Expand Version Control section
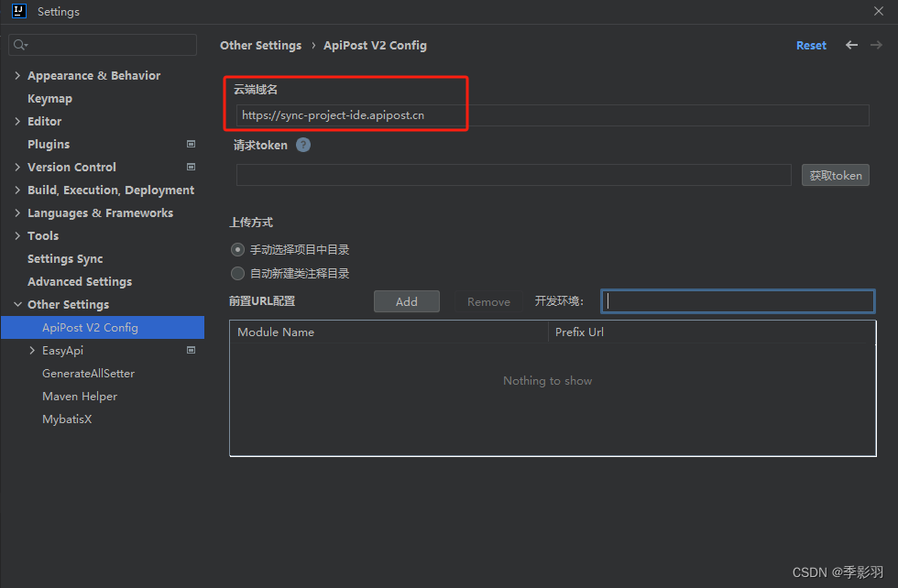Viewport: 898px width, 588px height. 17,168
